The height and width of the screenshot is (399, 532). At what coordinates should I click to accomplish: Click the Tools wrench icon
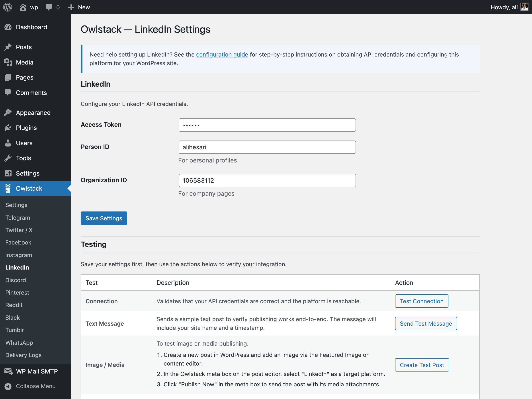8,158
